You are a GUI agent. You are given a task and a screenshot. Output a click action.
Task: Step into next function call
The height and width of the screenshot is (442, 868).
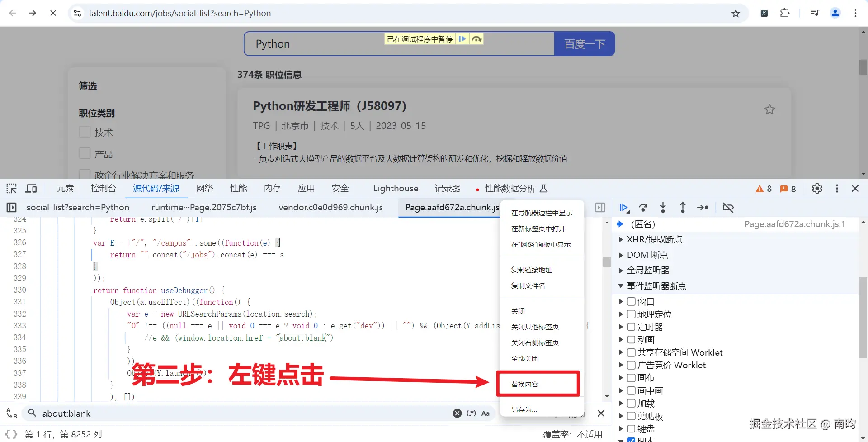click(x=663, y=208)
